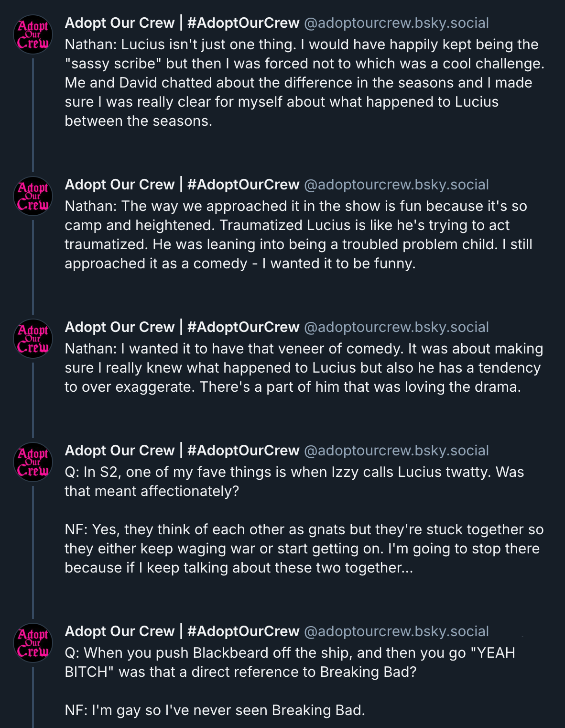This screenshot has width=565, height=728.
Task: Open the post asking about Izzy calling Lucius twatty
Action: click(304, 520)
